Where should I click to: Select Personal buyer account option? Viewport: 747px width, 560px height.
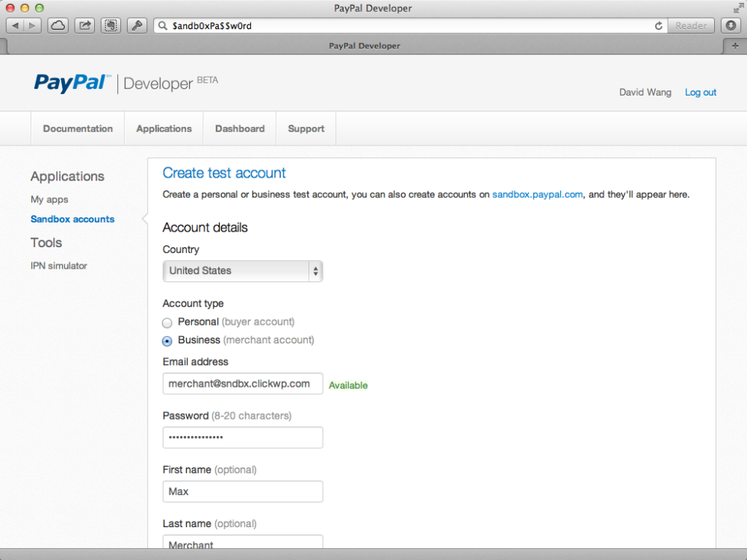(x=167, y=323)
